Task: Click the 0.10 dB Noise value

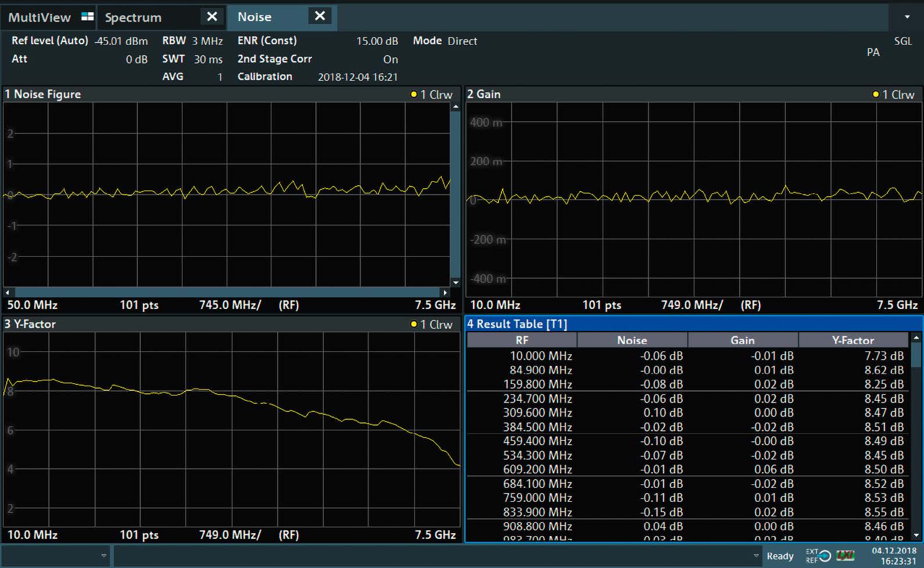Action: [663, 413]
